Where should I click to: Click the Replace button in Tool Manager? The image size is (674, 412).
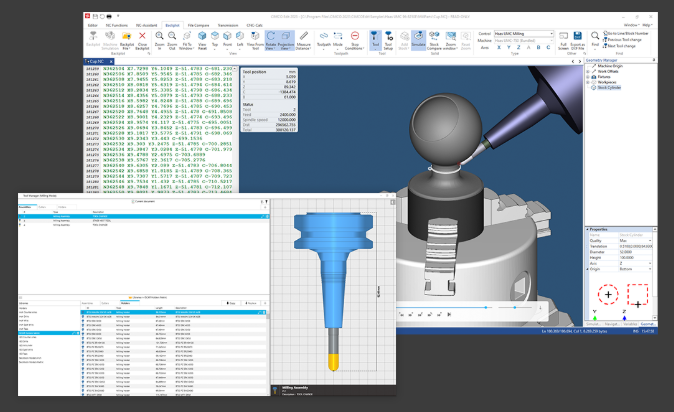251,303
